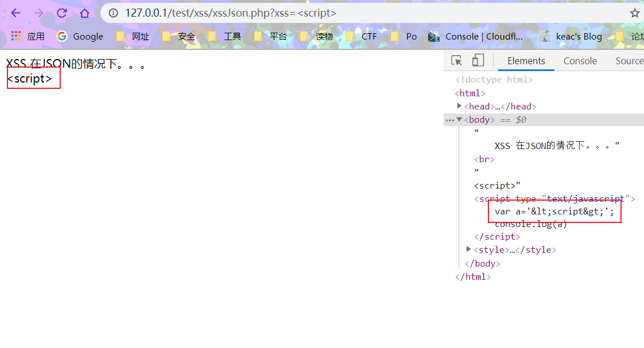The image size is (644, 348).
Task: Switch to the Sources tab
Action: pyautogui.click(x=629, y=61)
